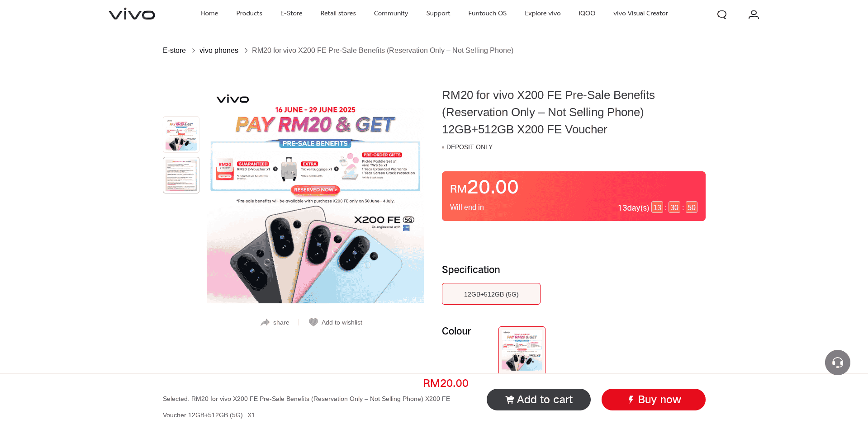
Task: Open customer support headset chat
Action: pos(837,363)
